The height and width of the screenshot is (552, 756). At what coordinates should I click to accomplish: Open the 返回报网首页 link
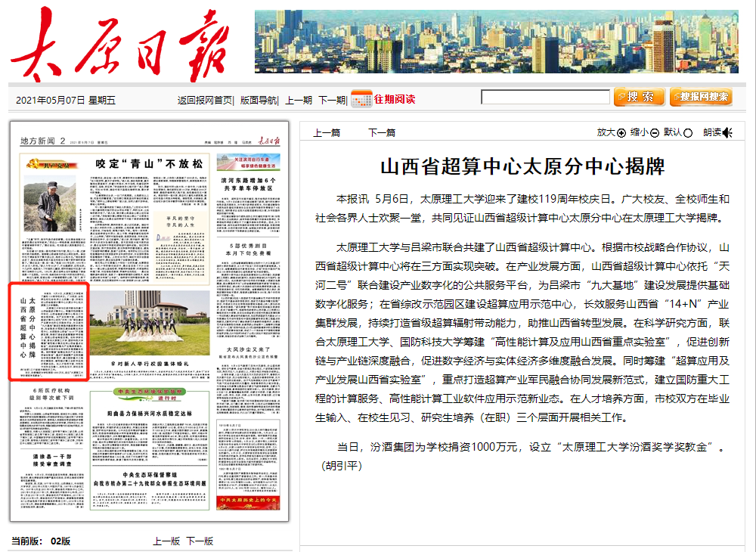pyautogui.click(x=205, y=100)
